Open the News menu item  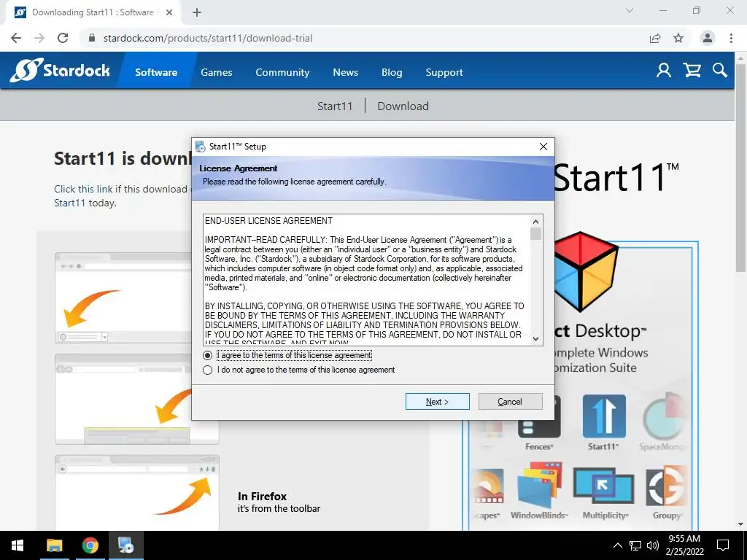pyautogui.click(x=345, y=72)
